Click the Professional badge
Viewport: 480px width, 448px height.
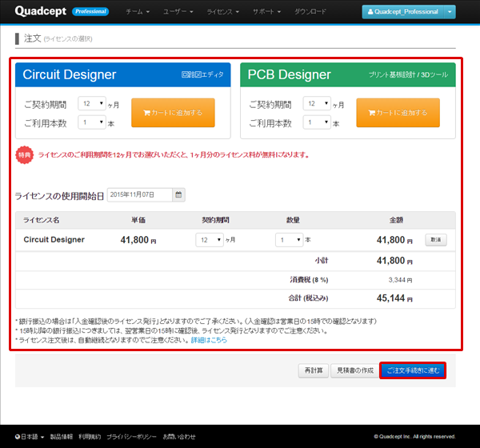pyautogui.click(x=90, y=12)
